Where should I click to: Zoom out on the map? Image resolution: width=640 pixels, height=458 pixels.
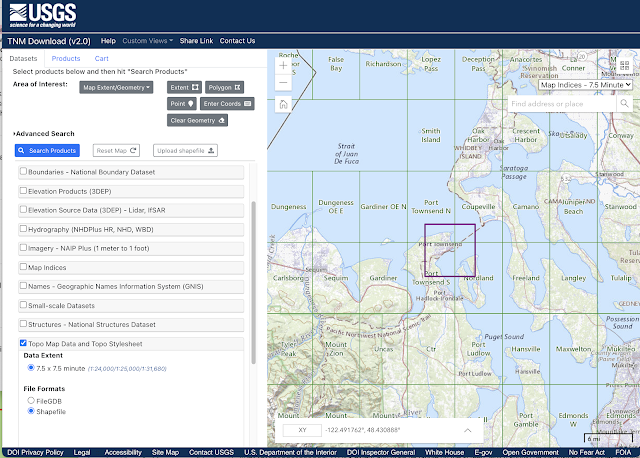(x=283, y=82)
